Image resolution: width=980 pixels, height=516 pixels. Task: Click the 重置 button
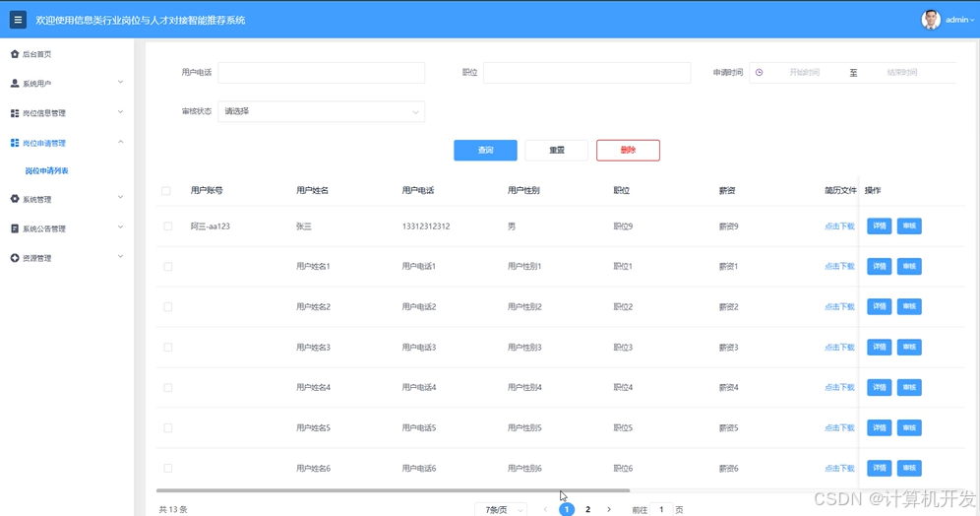557,150
